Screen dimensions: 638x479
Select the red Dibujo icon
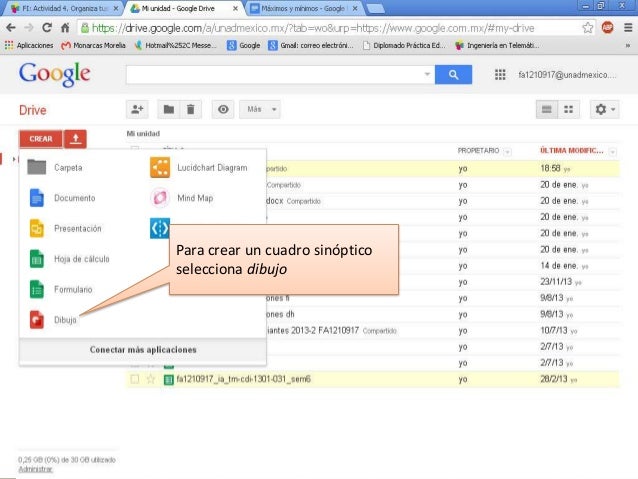(37, 320)
